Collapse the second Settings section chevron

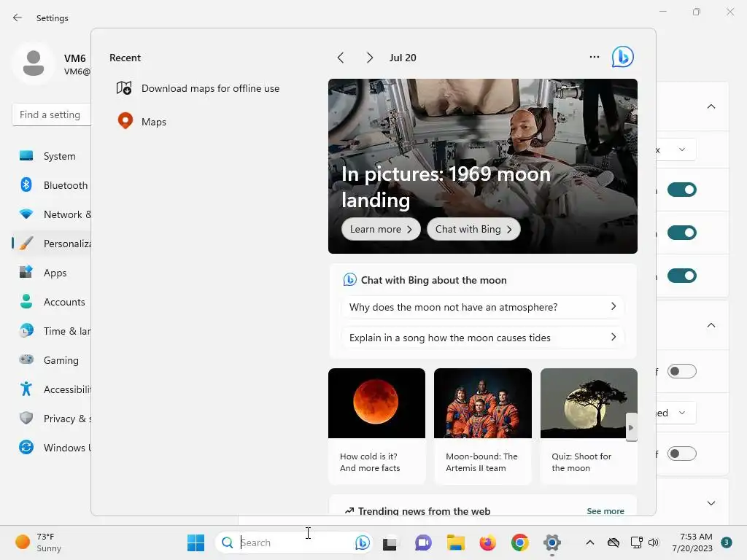[711, 324]
